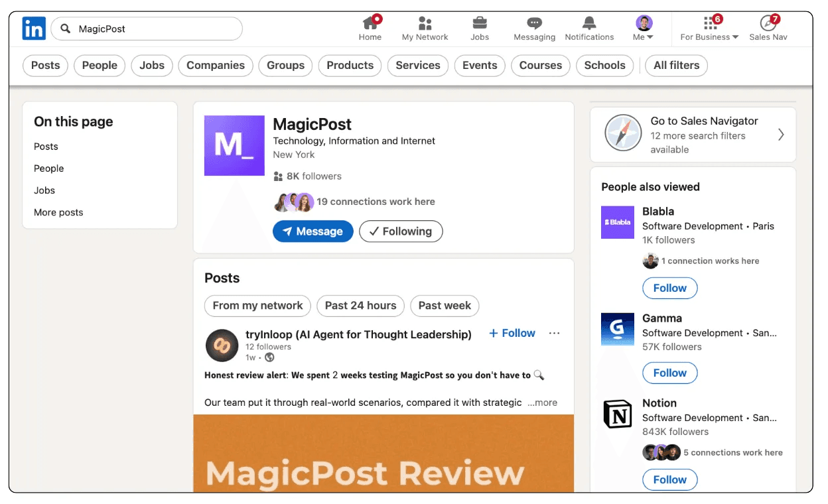Open tryInloop author name link
This screenshot has width=828, height=504.
pos(358,334)
